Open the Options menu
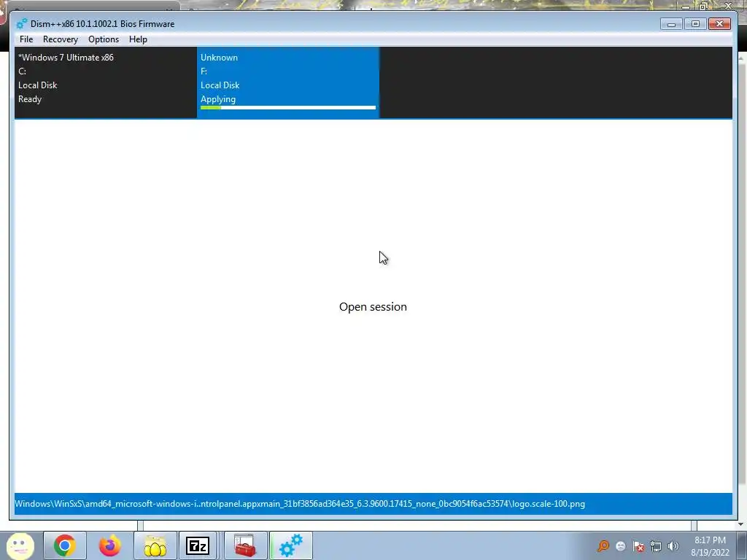Viewport: 747px width, 560px height. tap(104, 39)
